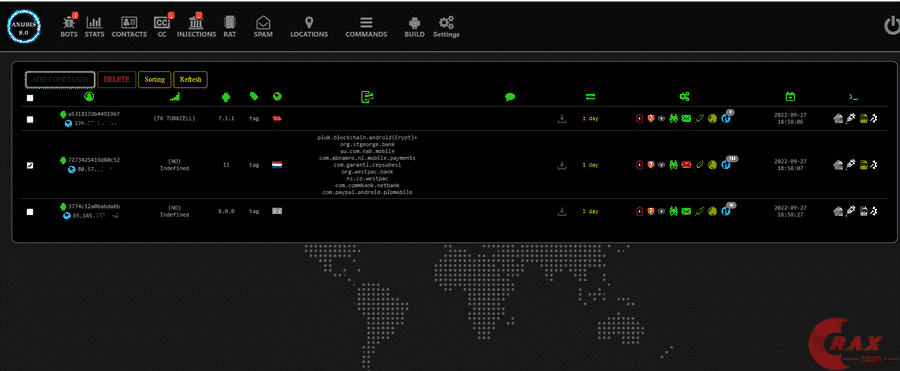The height and width of the screenshot is (371, 900).
Task: Click the speech bubble column header icon
Action: pos(510,97)
